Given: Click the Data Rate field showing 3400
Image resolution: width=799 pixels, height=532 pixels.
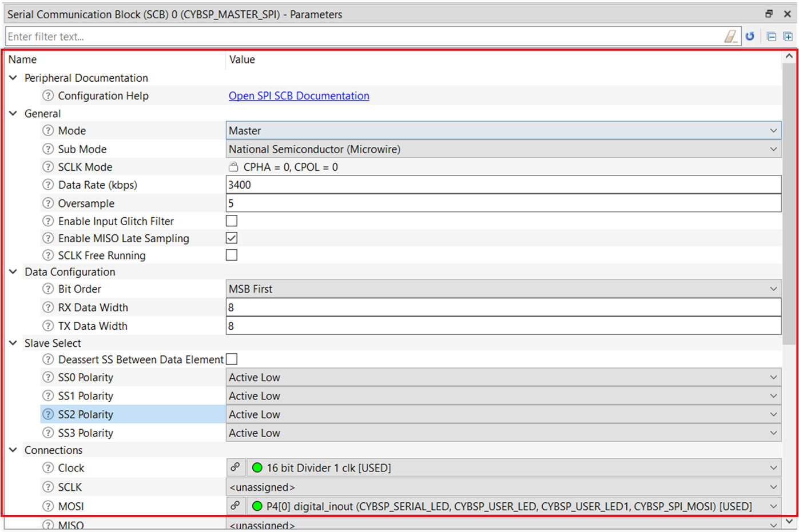Looking at the screenshot, I should click(x=503, y=185).
